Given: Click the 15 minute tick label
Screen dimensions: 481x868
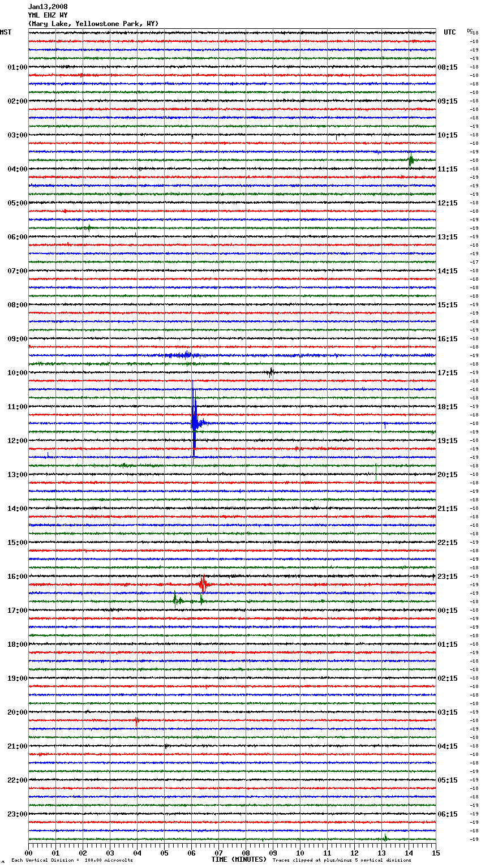Looking at the screenshot, I should pyautogui.click(x=436, y=853).
